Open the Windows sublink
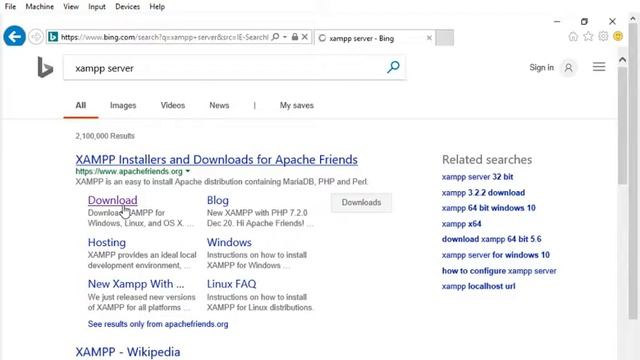The height and width of the screenshot is (360, 640). (x=229, y=242)
